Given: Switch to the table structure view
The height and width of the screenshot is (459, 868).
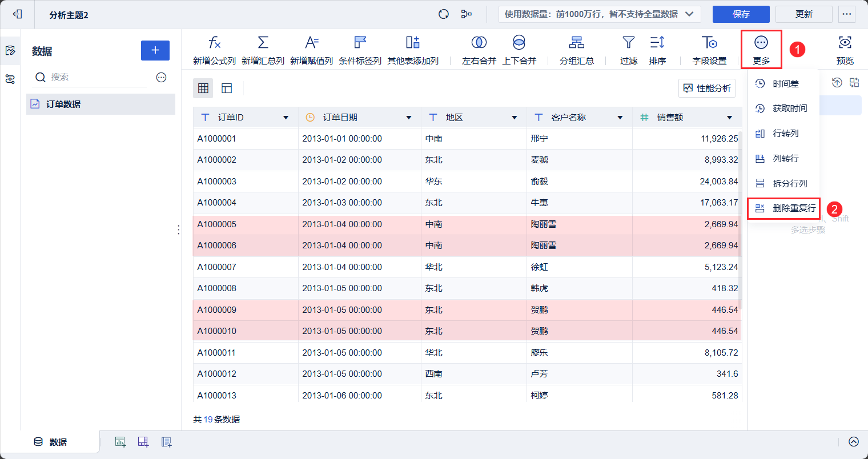Looking at the screenshot, I should point(227,88).
